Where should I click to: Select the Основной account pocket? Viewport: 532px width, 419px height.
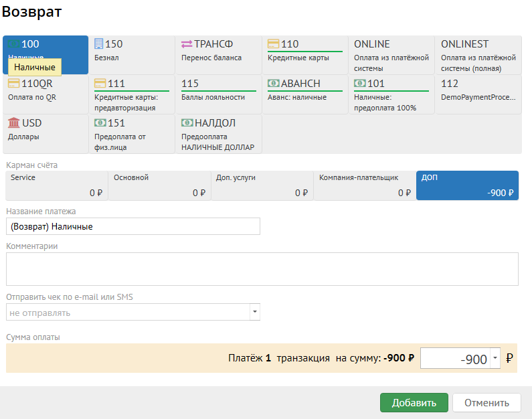point(159,185)
